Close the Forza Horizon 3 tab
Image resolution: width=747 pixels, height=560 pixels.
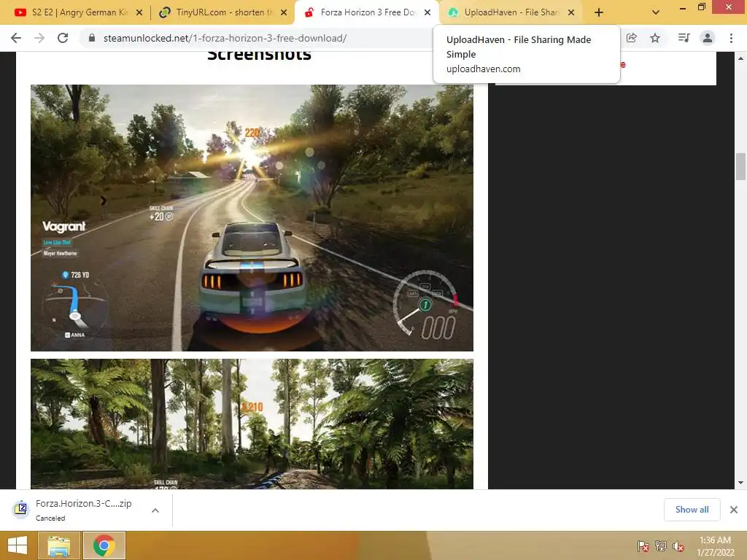tap(427, 13)
